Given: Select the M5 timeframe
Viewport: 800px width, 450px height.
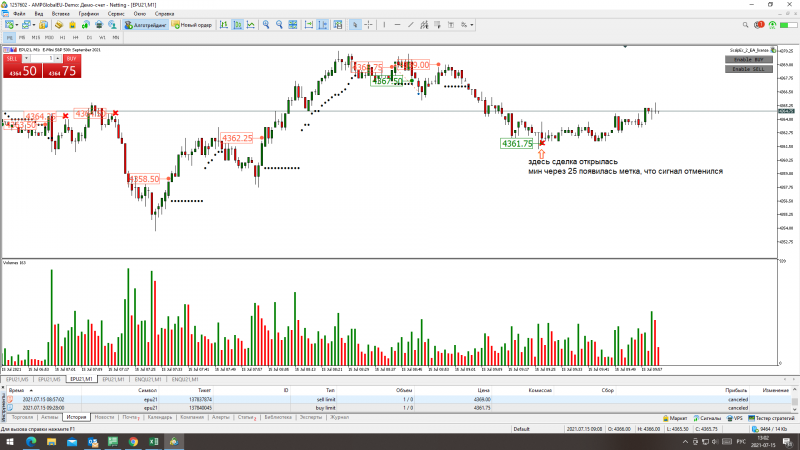Looking at the screenshot, I should coord(22,37).
